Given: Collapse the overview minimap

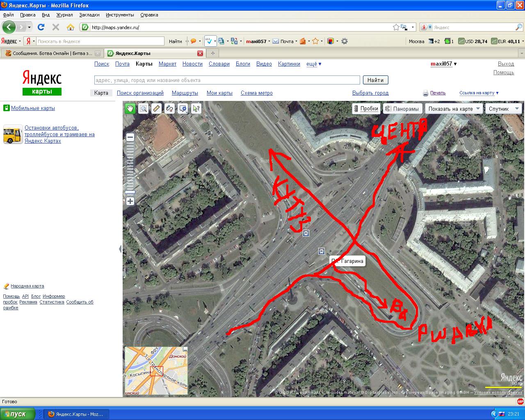Looking at the screenshot, I should coord(185,349).
